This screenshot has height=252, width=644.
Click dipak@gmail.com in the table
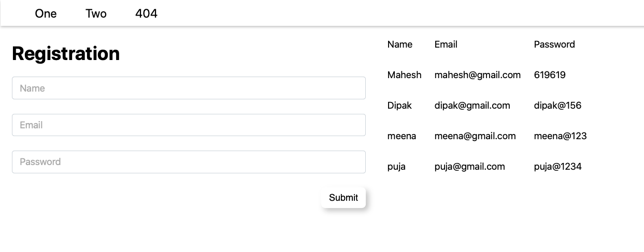[x=472, y=106]
